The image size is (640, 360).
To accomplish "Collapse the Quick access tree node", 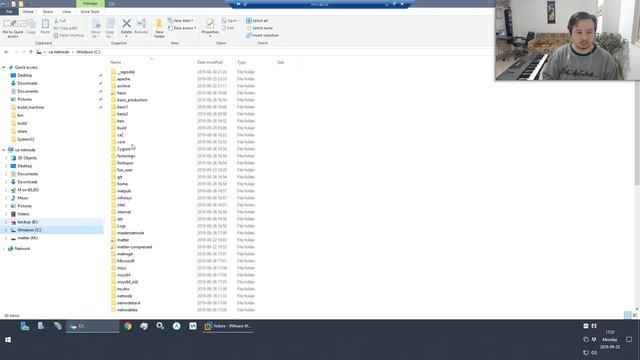I will pos(4,67).
